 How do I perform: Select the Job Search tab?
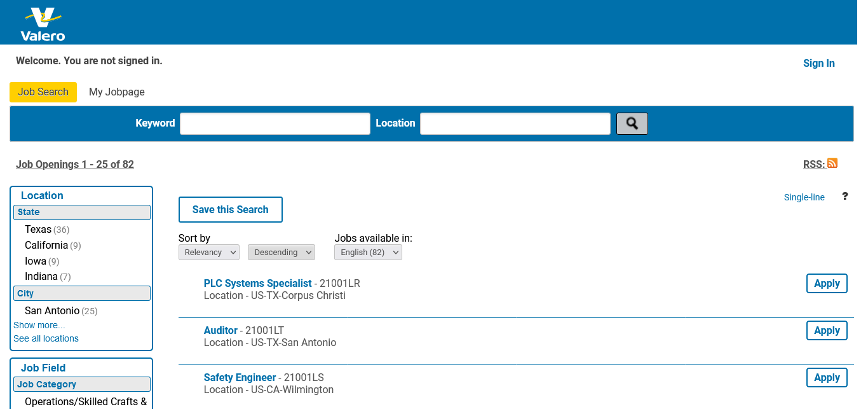click(43, 92)
